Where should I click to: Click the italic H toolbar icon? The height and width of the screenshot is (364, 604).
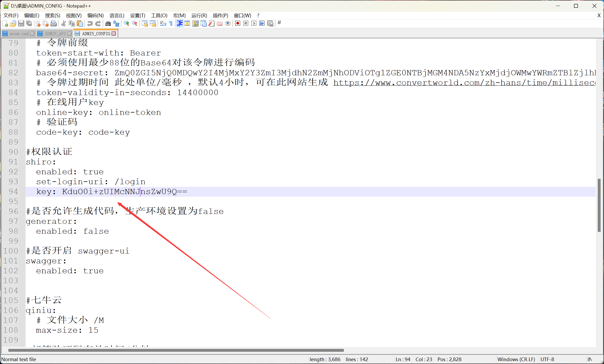[x=279, y=23]
